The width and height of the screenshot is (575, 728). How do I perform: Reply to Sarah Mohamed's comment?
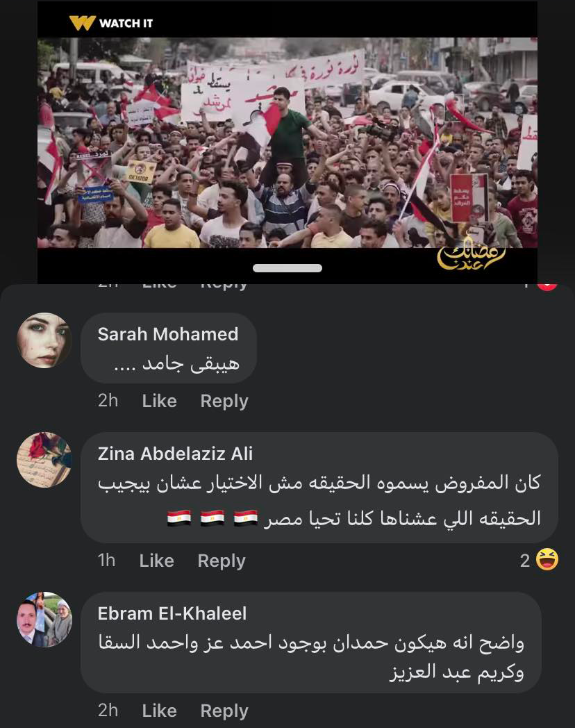pos(224,401)
